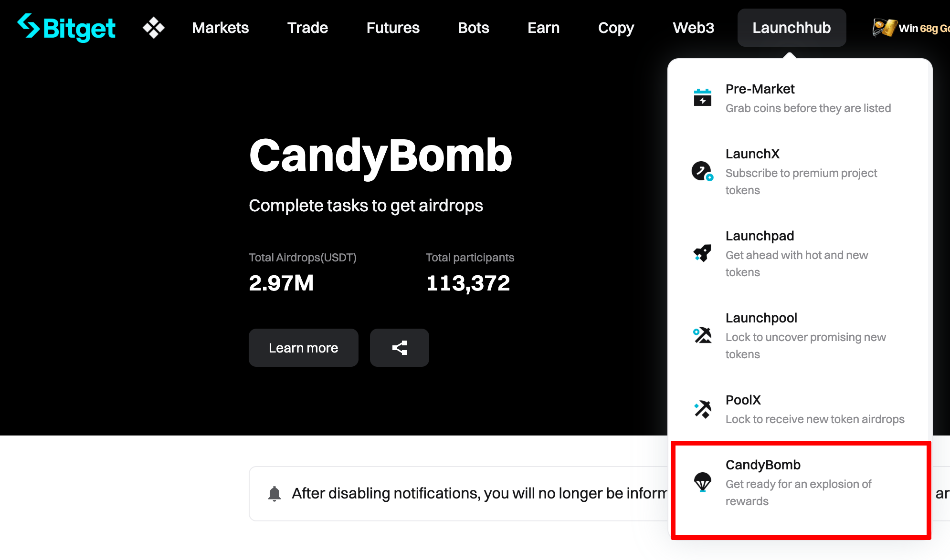
Task: Open the four-diamond apps grid icon
Action: coord(153,28)
